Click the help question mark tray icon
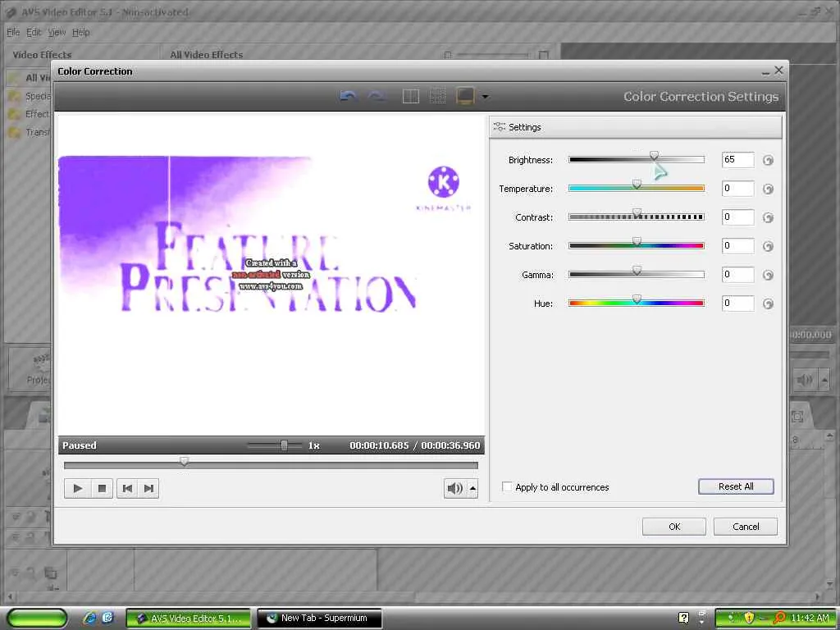This screenshot has height=630, width=840. pos(683,618)
